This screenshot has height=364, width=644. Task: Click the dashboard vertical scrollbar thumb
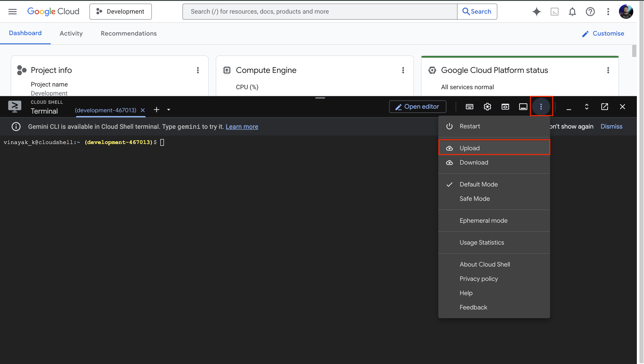pyautogui.click(x=634, y=51)
